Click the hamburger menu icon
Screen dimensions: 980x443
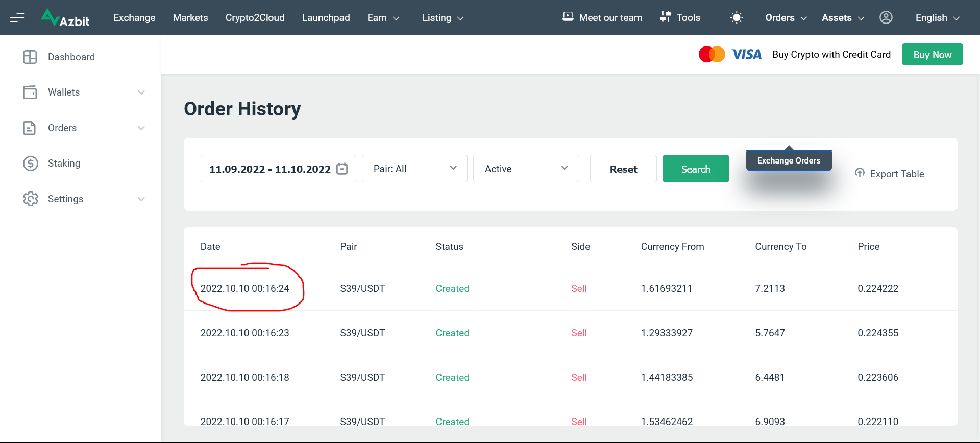(x=17, y=18)
